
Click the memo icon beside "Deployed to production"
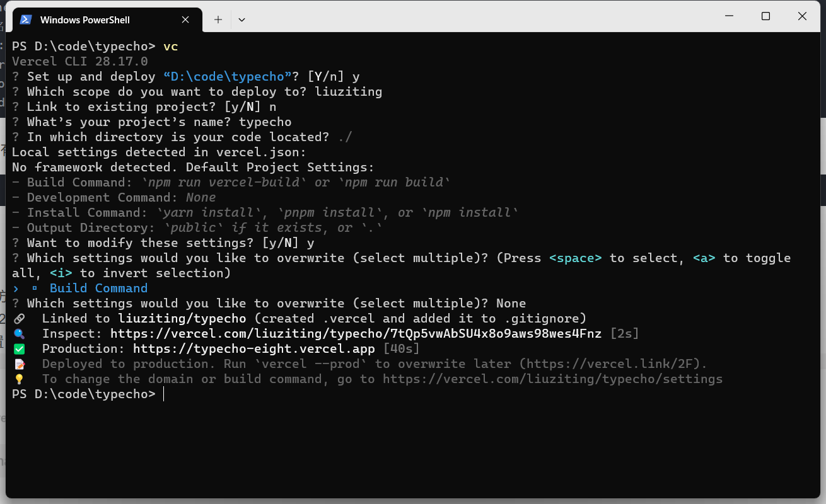(x=19, y=364)
